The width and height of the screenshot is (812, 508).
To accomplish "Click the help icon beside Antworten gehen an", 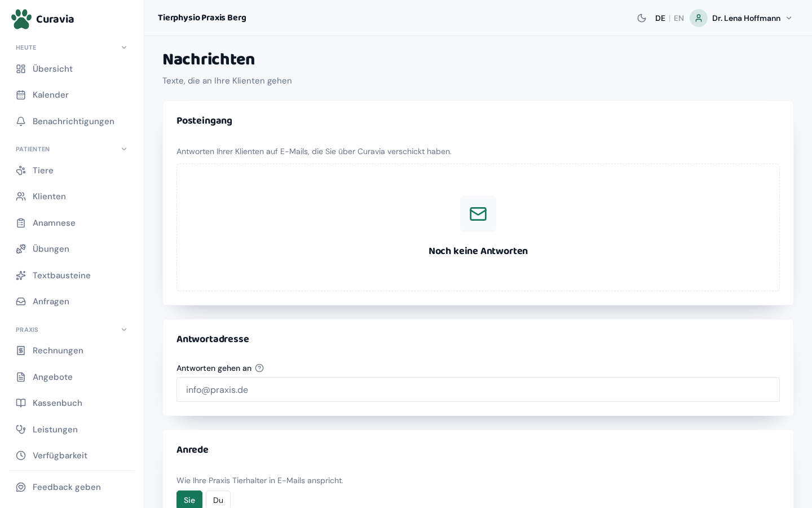I will (259, 368).
